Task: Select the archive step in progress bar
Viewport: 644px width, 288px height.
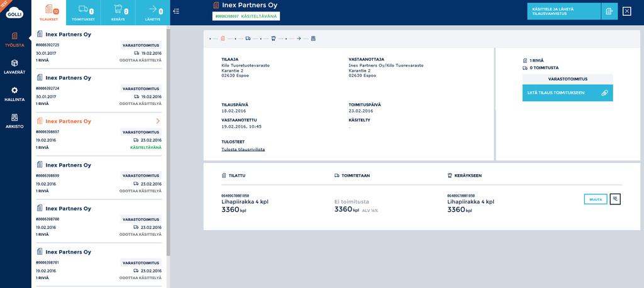Action: 313,38
